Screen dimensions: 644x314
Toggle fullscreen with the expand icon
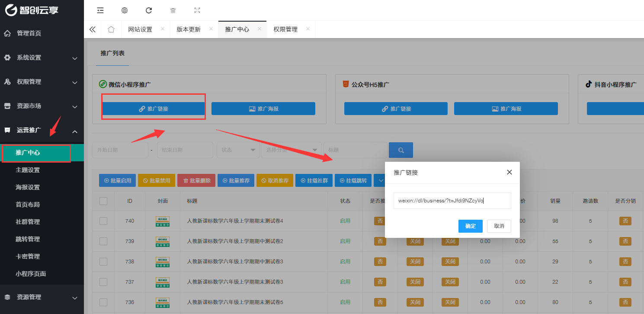[197, 10]
